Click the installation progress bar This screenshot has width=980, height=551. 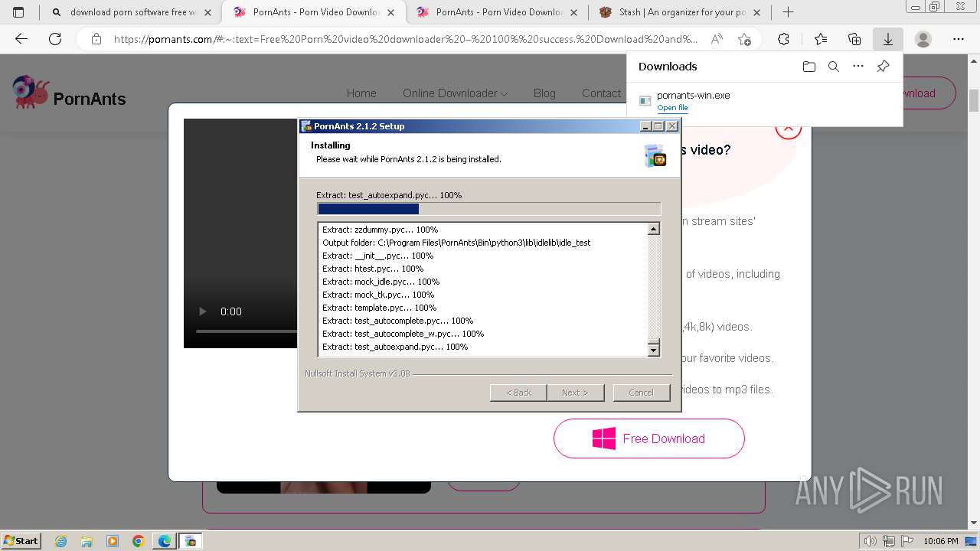coord(488,209)
